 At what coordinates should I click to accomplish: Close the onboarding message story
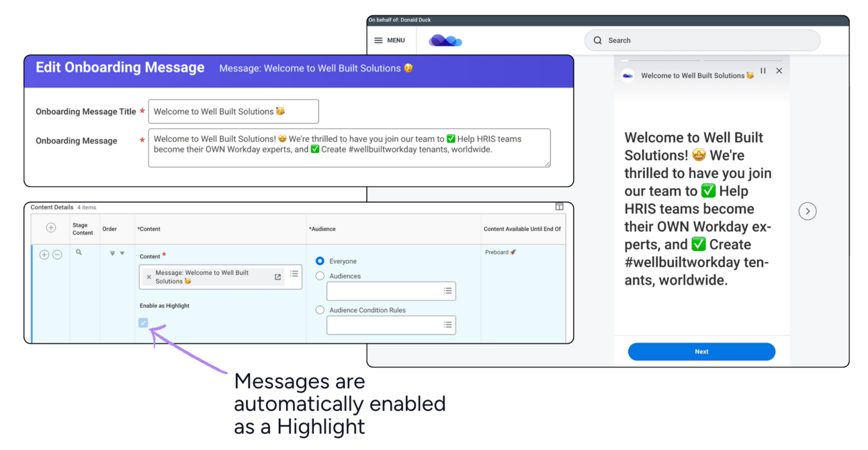click(x=779, y=71)
